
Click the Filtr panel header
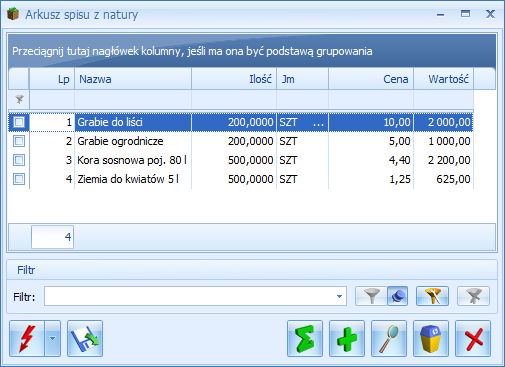click(252, 270)
